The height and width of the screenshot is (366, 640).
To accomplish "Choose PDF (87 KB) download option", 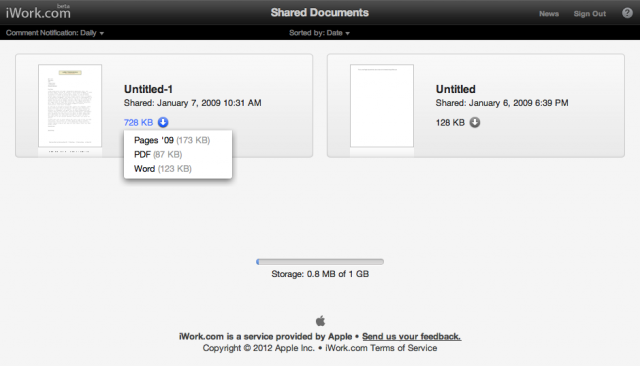I will pyautogui.click(x=158, y=154).
